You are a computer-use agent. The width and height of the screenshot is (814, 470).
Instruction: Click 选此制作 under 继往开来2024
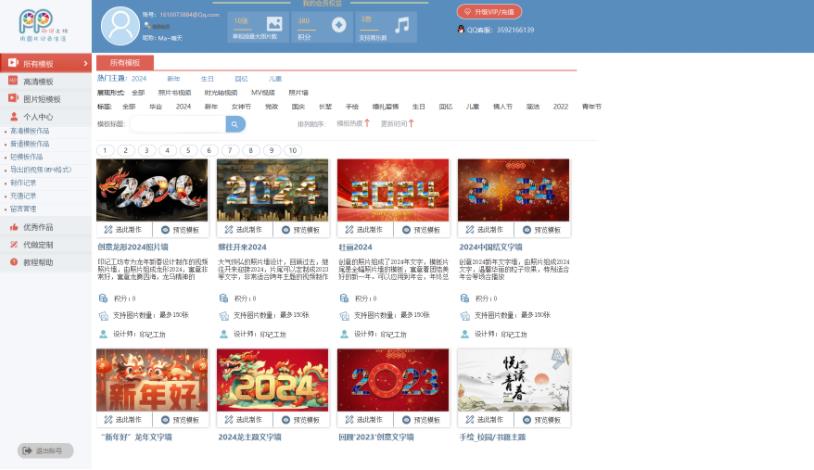click(x=244, y=230)
